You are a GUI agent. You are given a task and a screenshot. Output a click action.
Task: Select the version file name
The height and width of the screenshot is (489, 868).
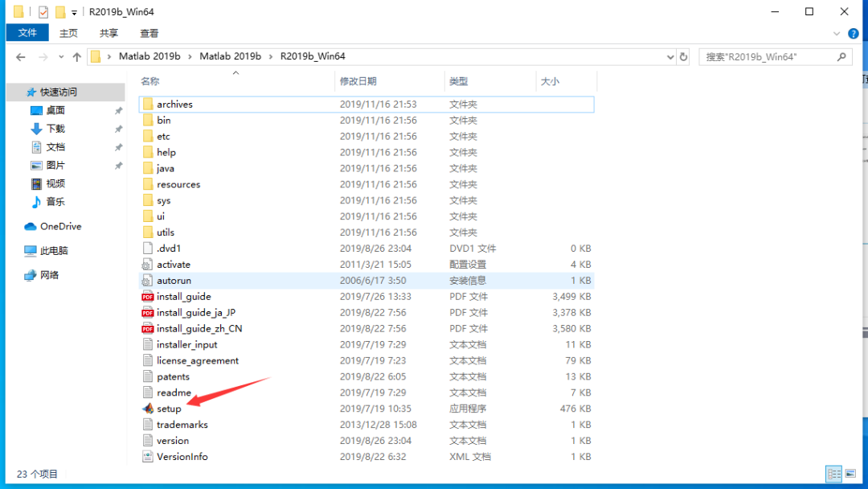pos(173,441)
